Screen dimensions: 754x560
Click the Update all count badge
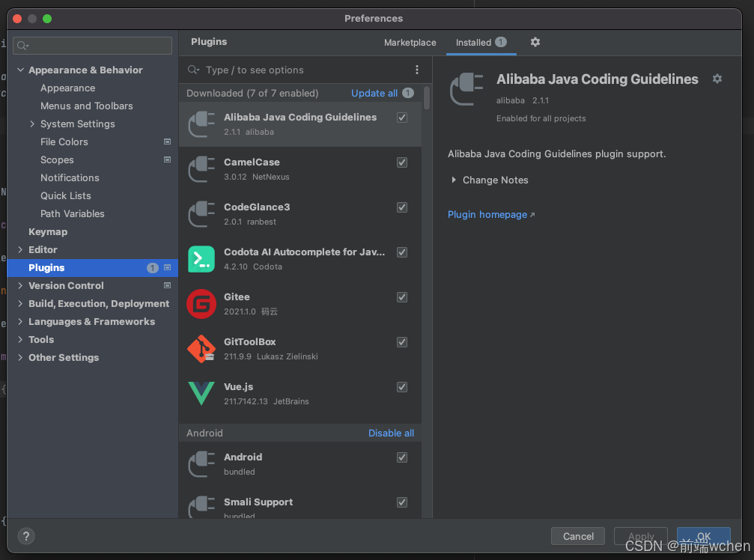point(408,93)
